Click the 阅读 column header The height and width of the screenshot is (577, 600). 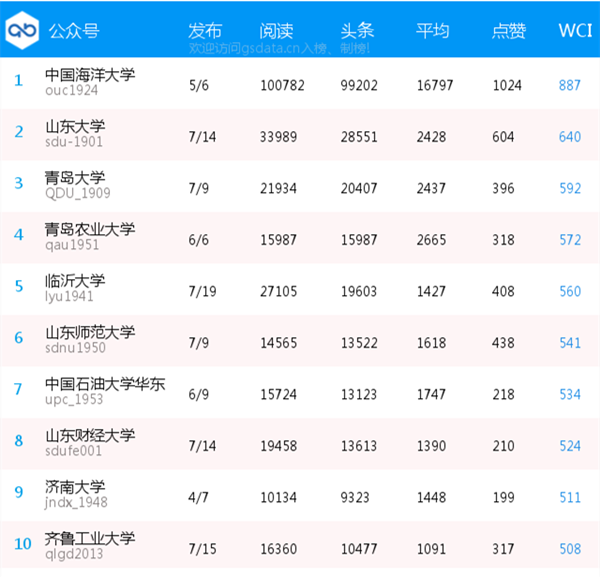tap(276, 31)
